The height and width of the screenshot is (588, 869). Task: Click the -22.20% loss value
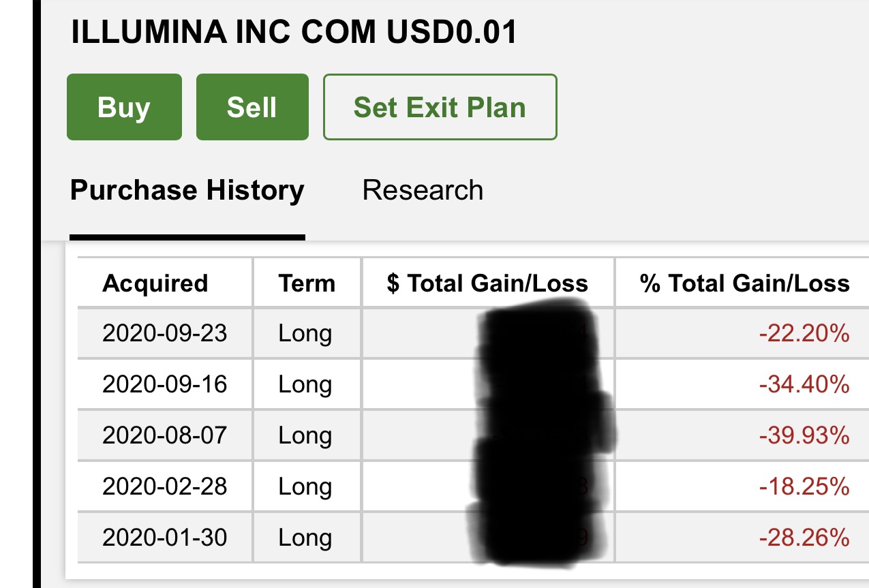tap(804, 334)
